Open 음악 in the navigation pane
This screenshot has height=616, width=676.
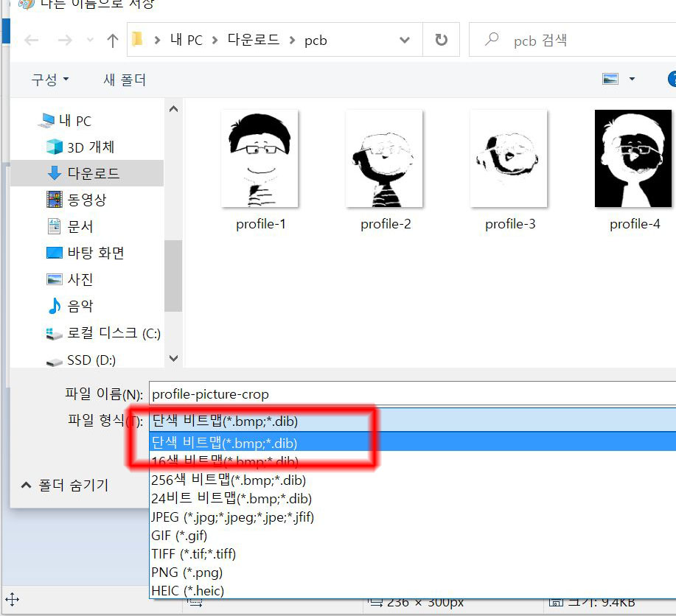[70, 306]
